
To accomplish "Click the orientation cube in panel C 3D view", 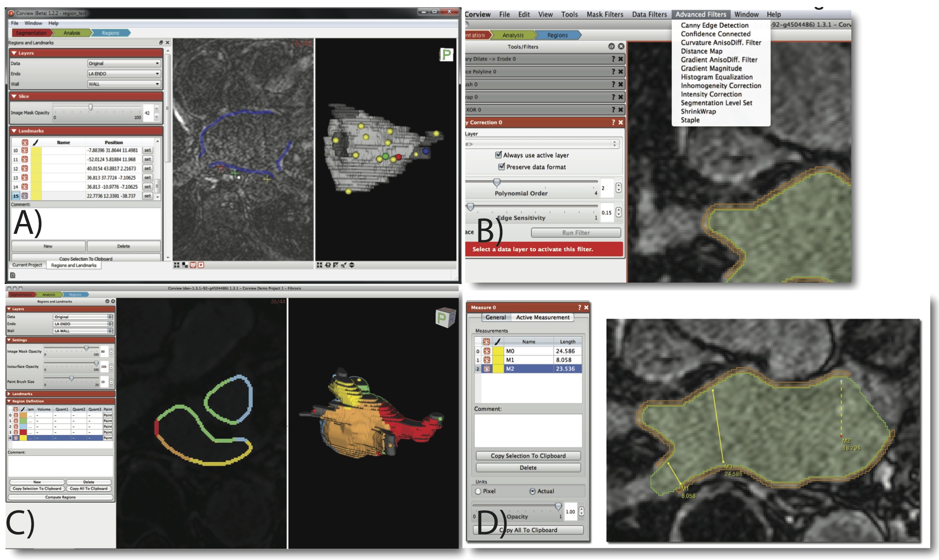I will pyautogui.click(x=445, y=317).
